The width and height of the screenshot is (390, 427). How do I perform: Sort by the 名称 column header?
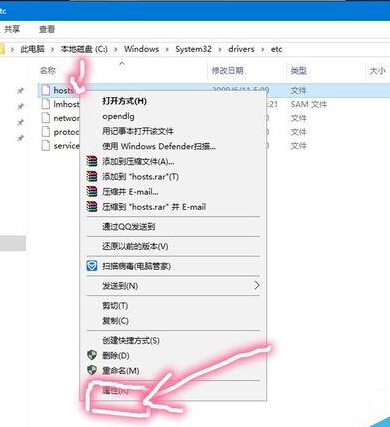coord(48,71)
